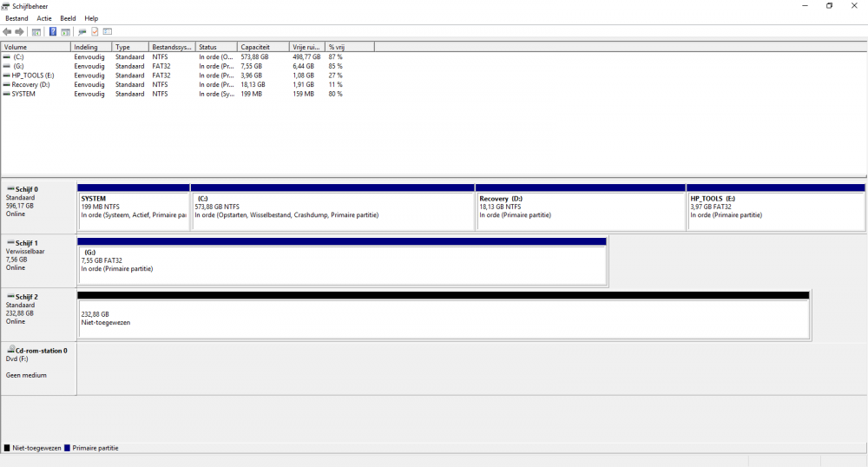Screen dimensions: 868x467
Task: Click the drive icon beside Recovery (D:) row
Action: click(7, 85)
